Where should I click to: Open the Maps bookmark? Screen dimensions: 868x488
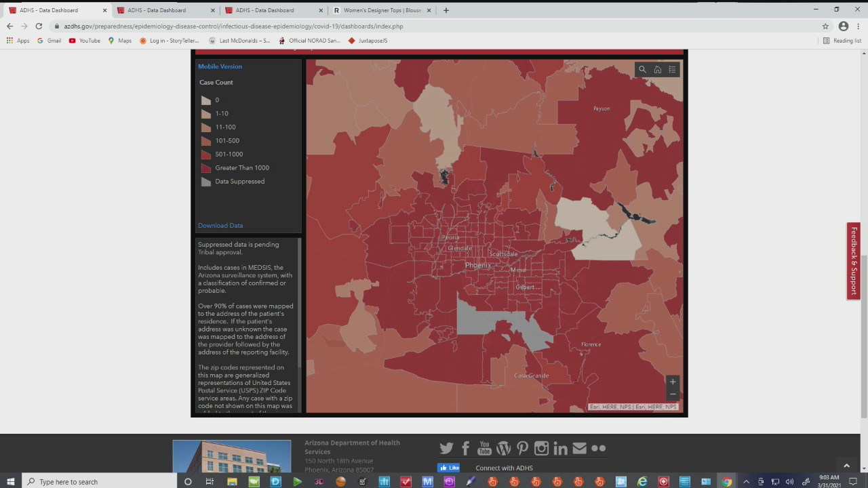[x=120, y=41]
